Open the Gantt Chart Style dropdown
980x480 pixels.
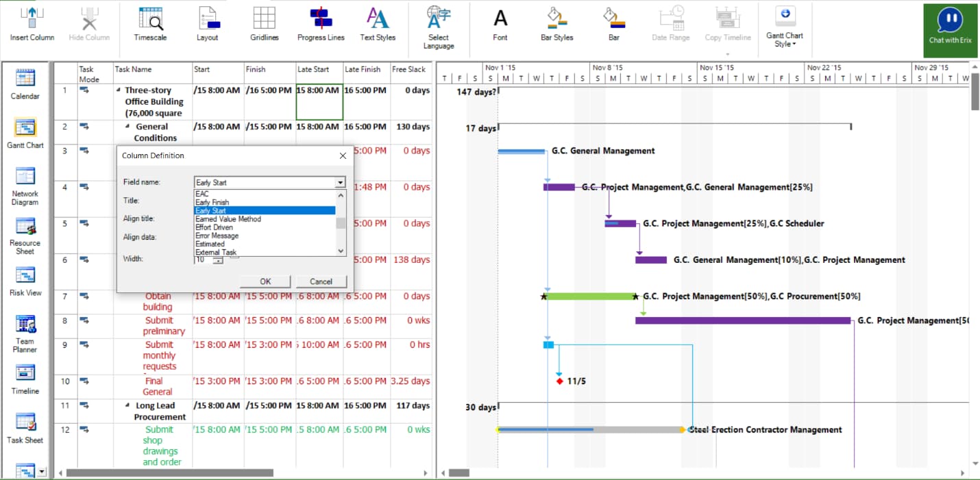pyautogui.click(x=784, y=27)
